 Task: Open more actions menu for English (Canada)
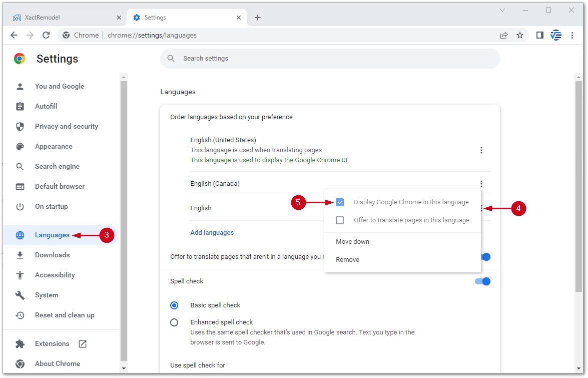(481, 184)
